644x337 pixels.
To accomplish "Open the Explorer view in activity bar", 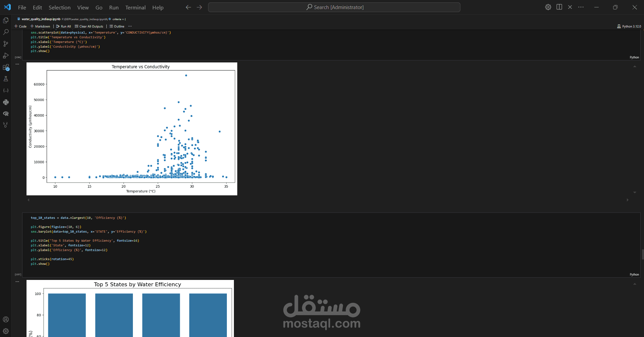I will coord(6,20).
